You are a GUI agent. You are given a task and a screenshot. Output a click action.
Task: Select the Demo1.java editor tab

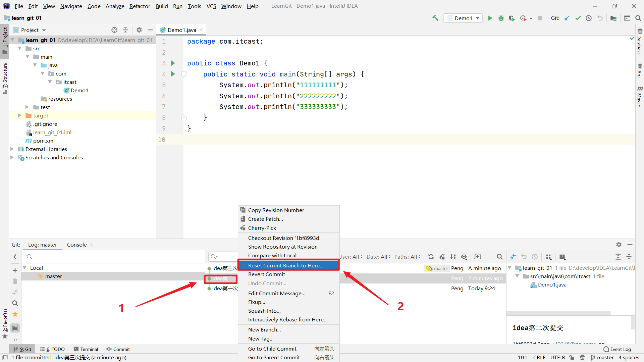[x=182, y=30]
